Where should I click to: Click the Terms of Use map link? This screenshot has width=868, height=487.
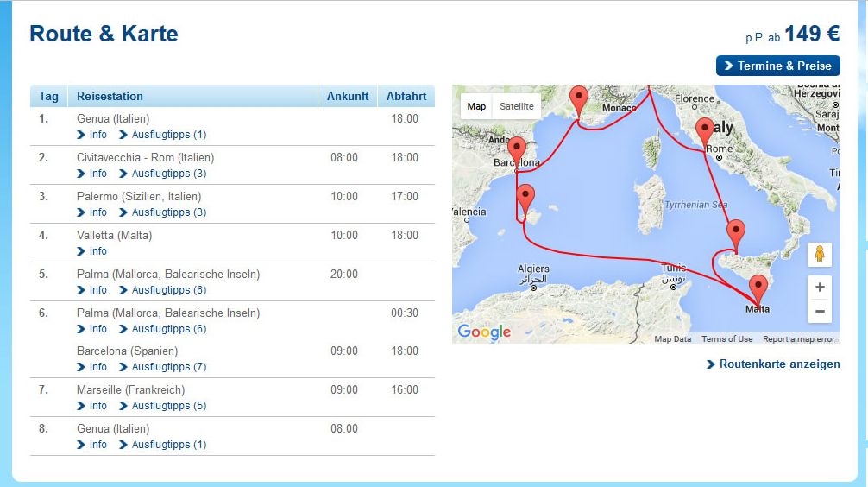(x=726, y=339)
